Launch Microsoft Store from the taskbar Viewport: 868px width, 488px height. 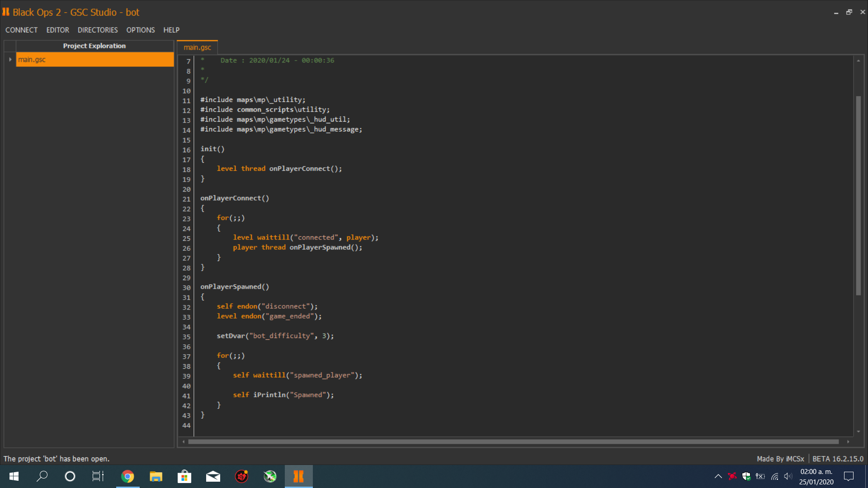click(x=184, y=476)
